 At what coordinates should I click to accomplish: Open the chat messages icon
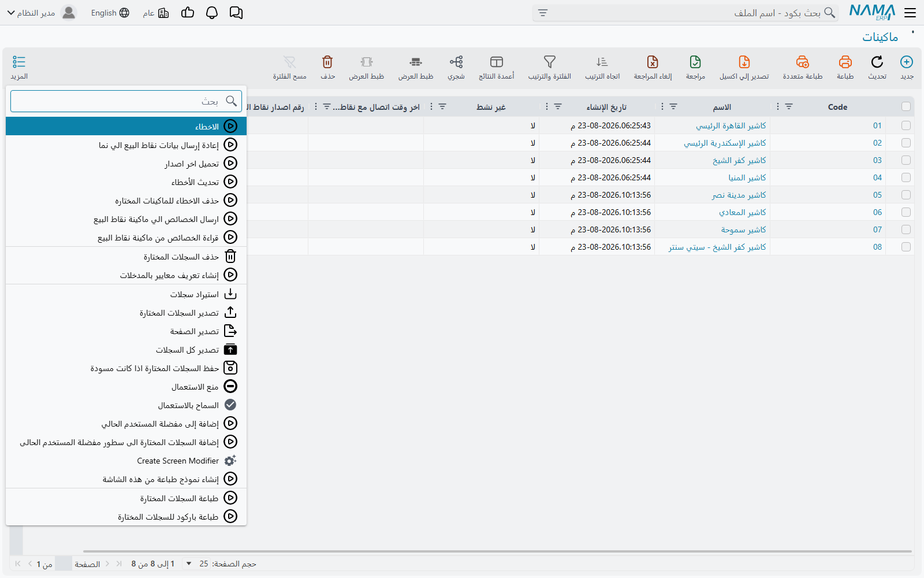coord(236,13)
